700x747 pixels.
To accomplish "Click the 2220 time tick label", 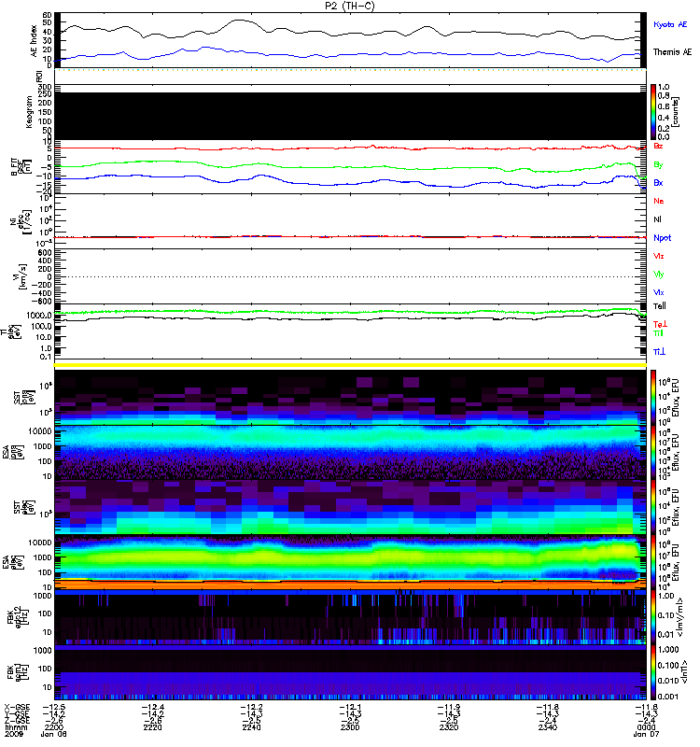I will 153,727.
